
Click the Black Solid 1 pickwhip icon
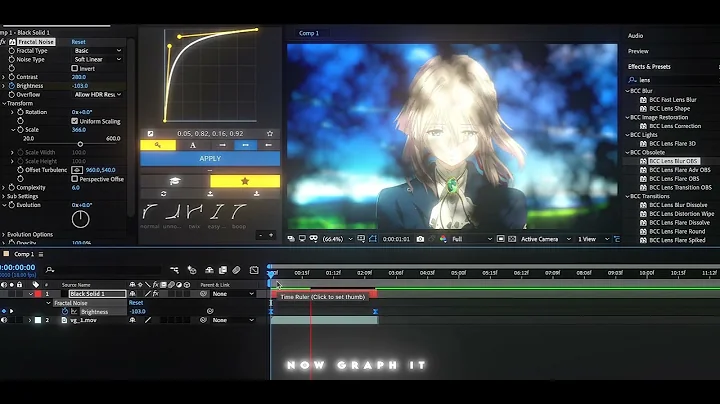click(203, 294)
